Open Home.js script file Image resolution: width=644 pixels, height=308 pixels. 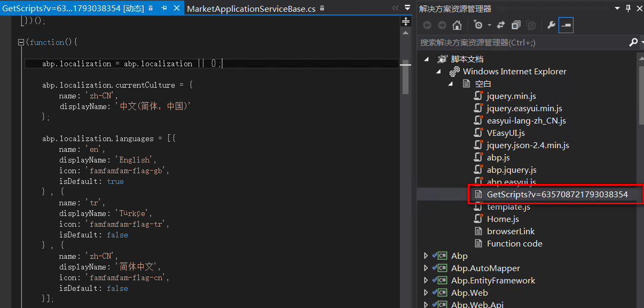click(x=503, y=219)
